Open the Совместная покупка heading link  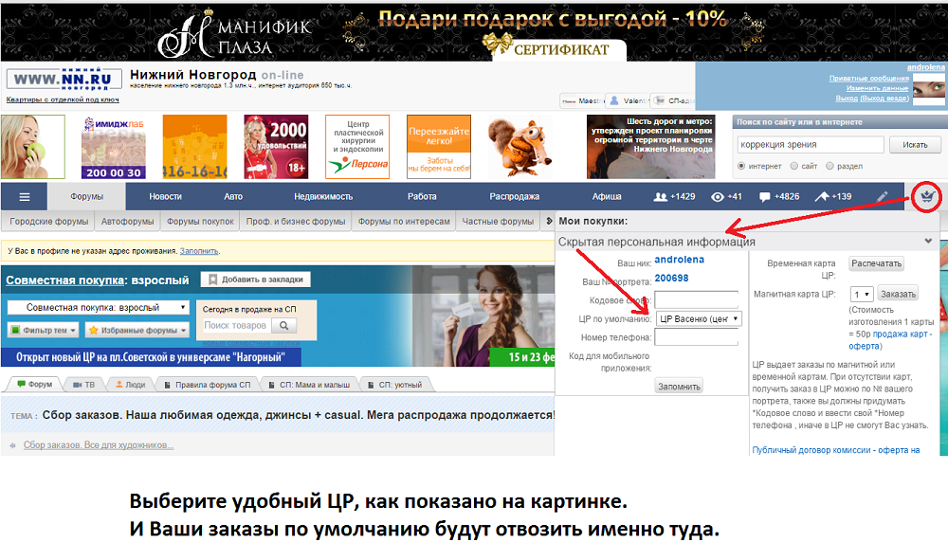pos(65,280)
